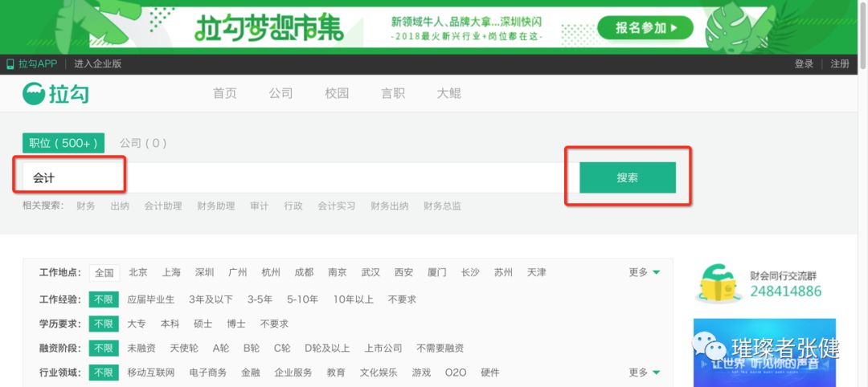Filter work location by 深圳
Viewport: 868px width, 387px height.
[x=204, y=272]
